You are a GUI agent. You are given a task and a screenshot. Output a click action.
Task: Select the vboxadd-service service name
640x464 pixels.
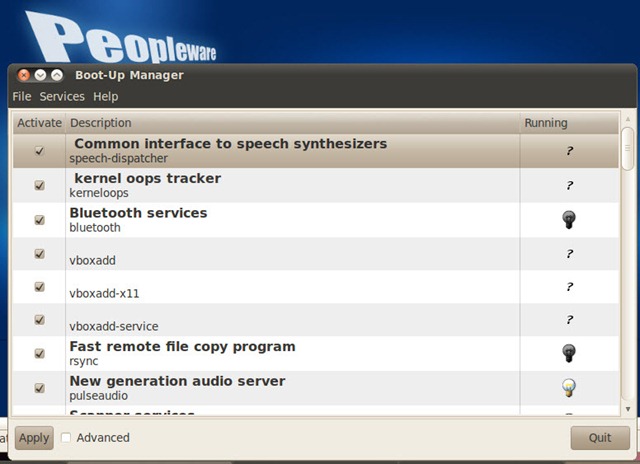pyautogui.click(x=114, y=326)
